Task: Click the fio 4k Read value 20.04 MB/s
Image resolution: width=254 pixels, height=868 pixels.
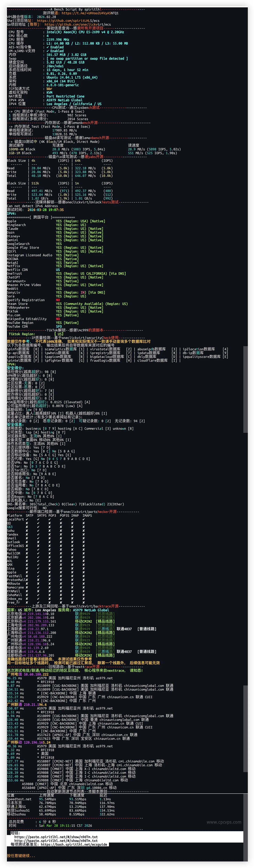Action: click(x=41, y=168)
